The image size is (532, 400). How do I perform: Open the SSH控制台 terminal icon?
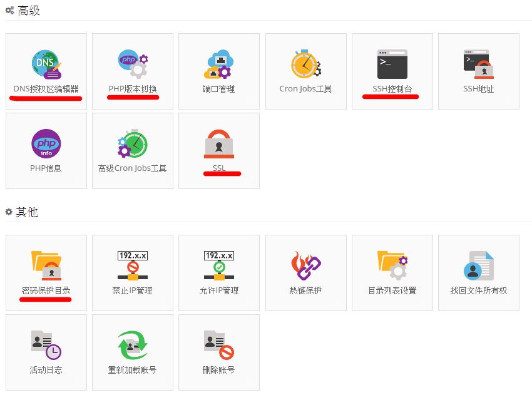[x=392, y=64]
